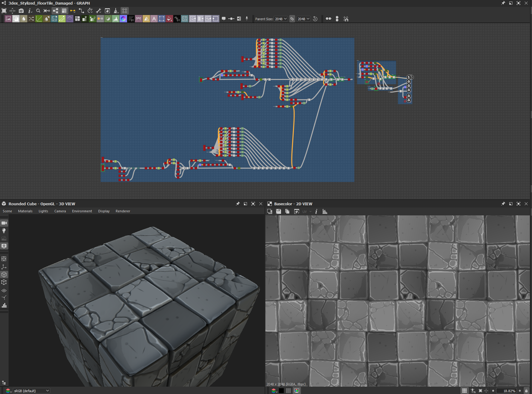Insert a comment from the graph toolbar
This screenshot has height=394, width=532.
tap(224, 19)
